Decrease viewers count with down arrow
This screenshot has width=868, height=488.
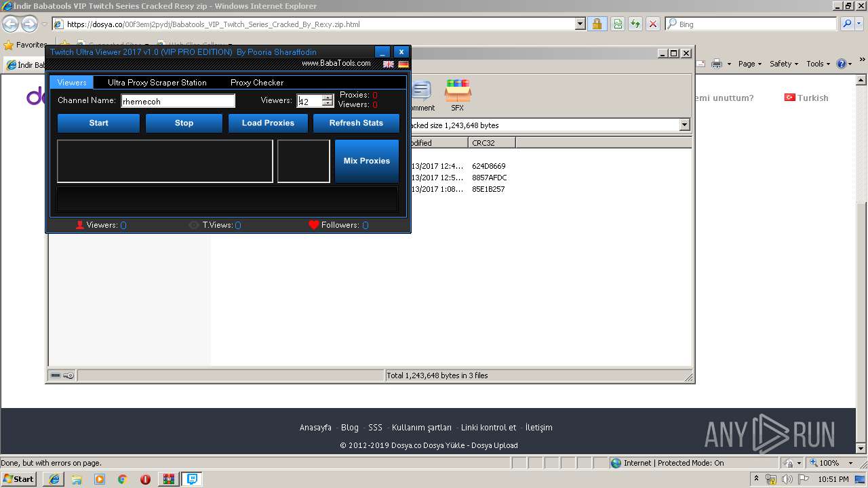[x=328, y=104]
